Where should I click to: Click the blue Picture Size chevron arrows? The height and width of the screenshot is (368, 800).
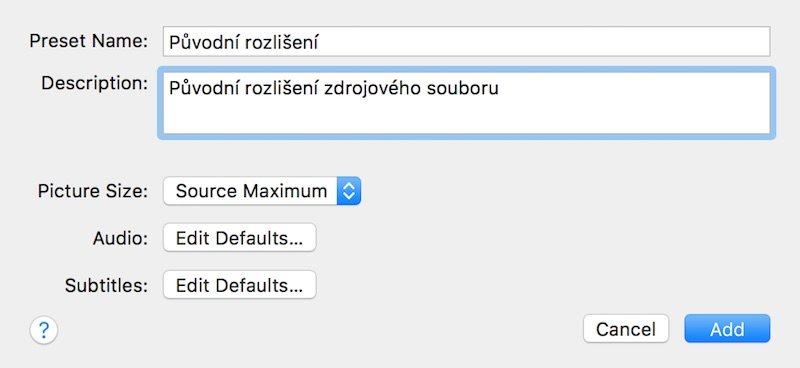348,191
